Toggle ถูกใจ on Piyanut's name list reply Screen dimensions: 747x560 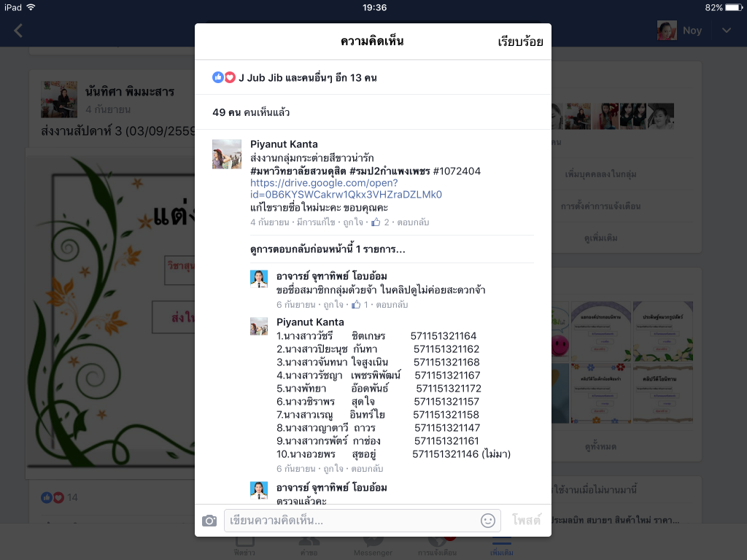tap(333, 469)
